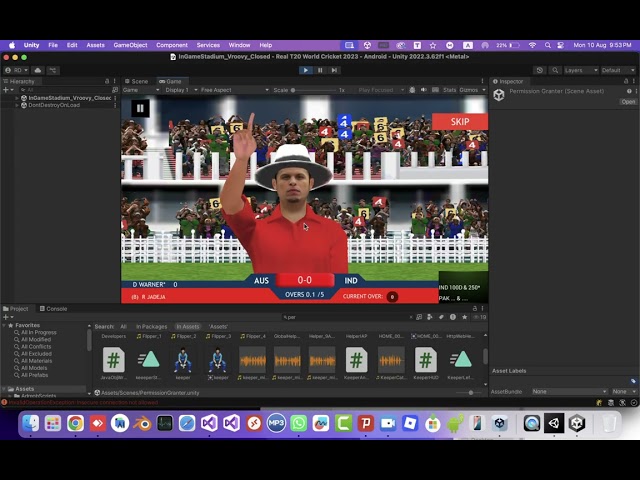Screen dimensions: 640x480
Task: Select the Inspector tab
Action: click(508, 81)
